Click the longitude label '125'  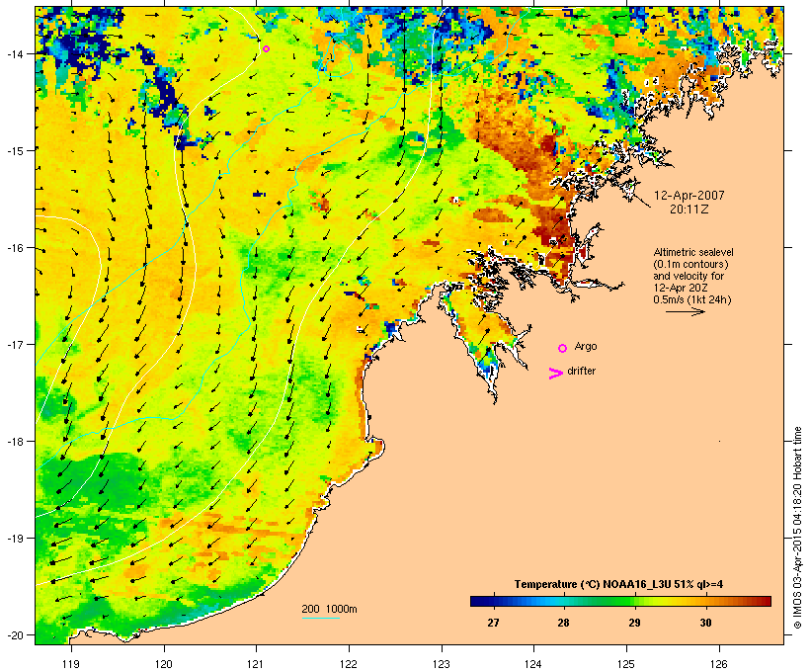click(626, 664)
